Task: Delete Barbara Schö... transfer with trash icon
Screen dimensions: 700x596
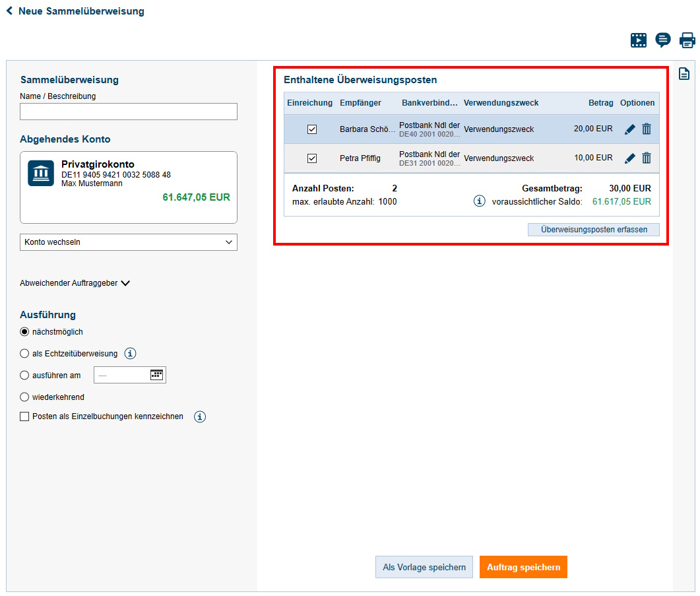Action: coord(647,129)
